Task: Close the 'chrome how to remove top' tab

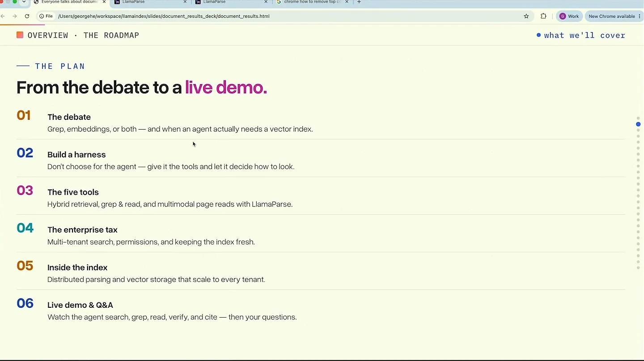Action: click(347, 2)
